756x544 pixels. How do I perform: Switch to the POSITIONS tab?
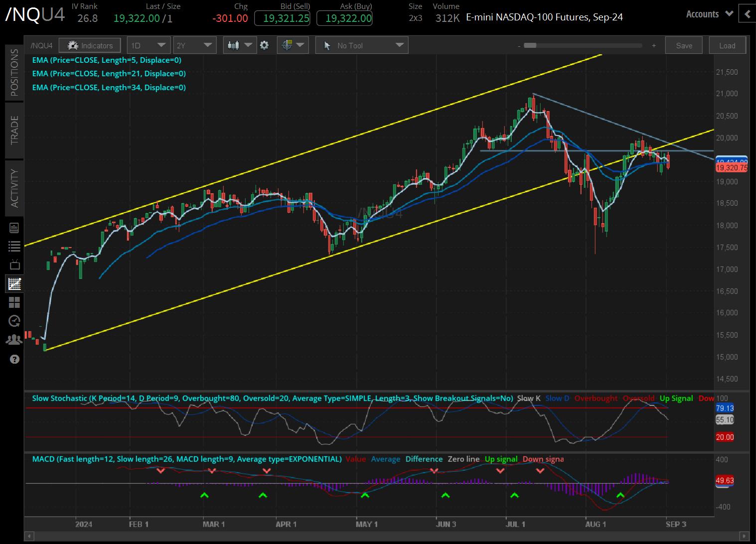[14, 72]
